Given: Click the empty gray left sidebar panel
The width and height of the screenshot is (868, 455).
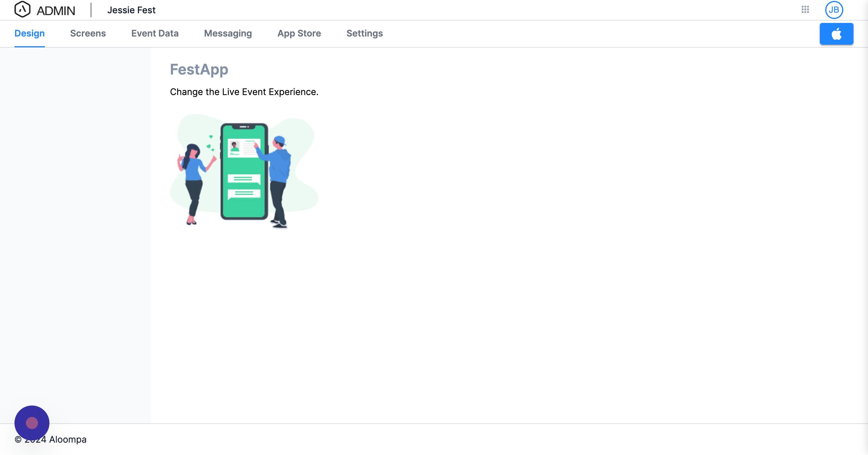Looking at the screenshot, I should click(x=75, y=233).
